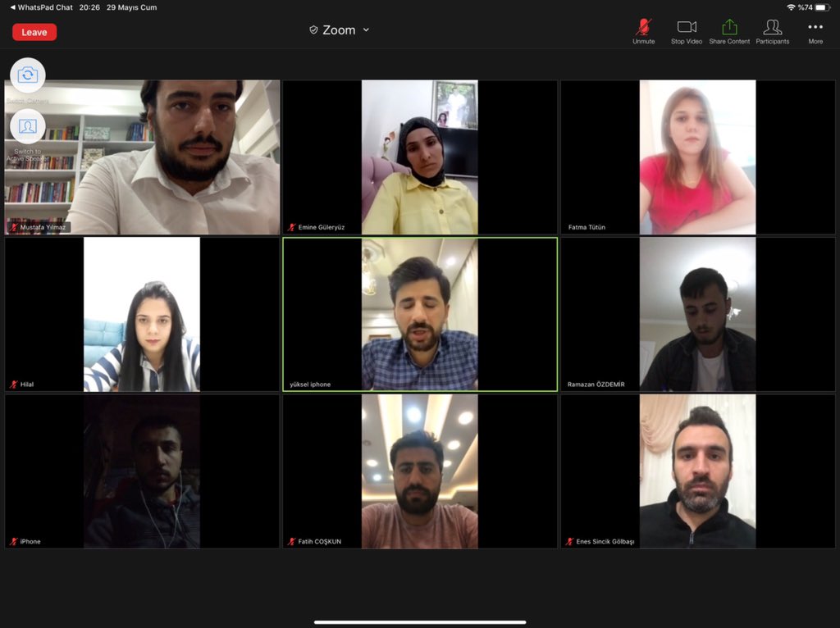
Task: Open meeting info via the Zoom dropdown chevron
Action: (364, 30)
